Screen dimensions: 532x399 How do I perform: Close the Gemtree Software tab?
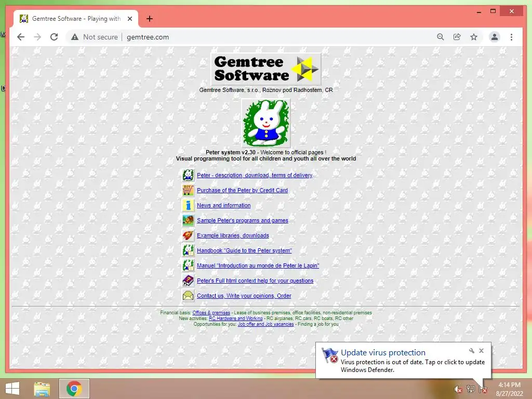[130, 19]
